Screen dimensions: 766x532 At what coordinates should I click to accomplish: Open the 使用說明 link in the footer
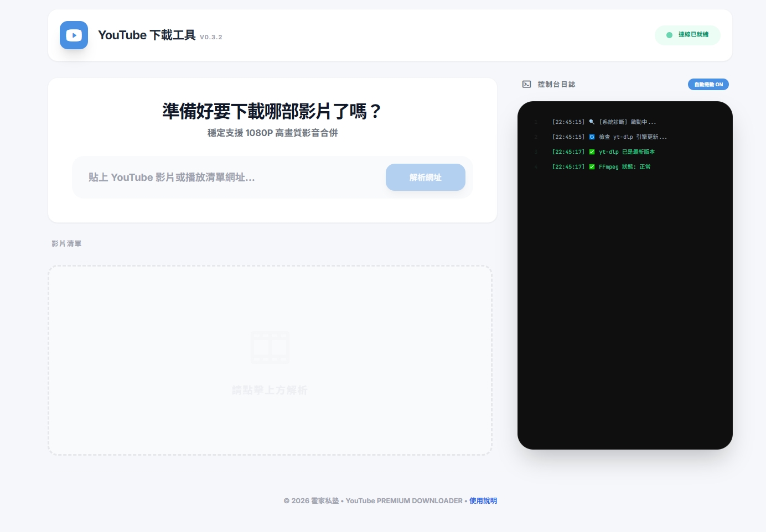pyautogui.click(x=483, y=501)
